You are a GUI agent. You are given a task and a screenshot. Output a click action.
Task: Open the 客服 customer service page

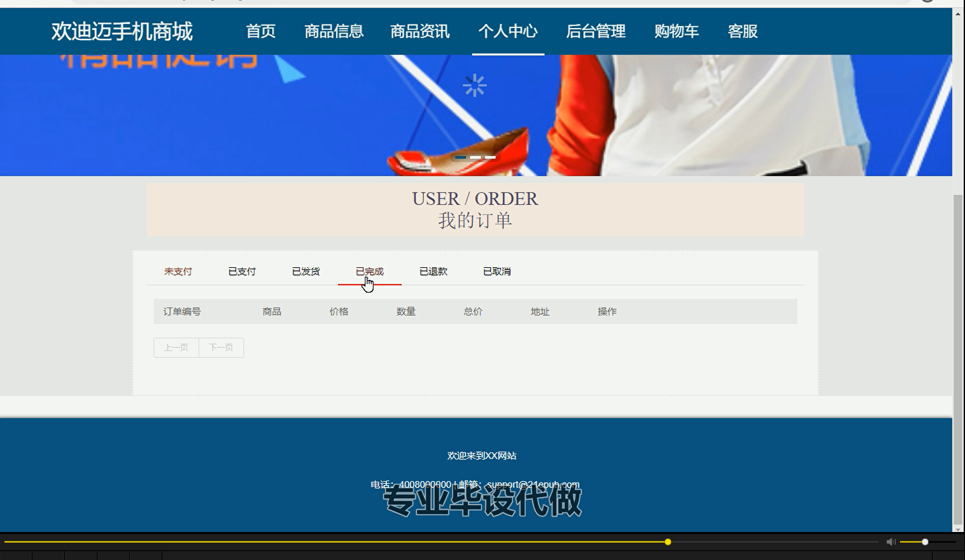[742, 31]
